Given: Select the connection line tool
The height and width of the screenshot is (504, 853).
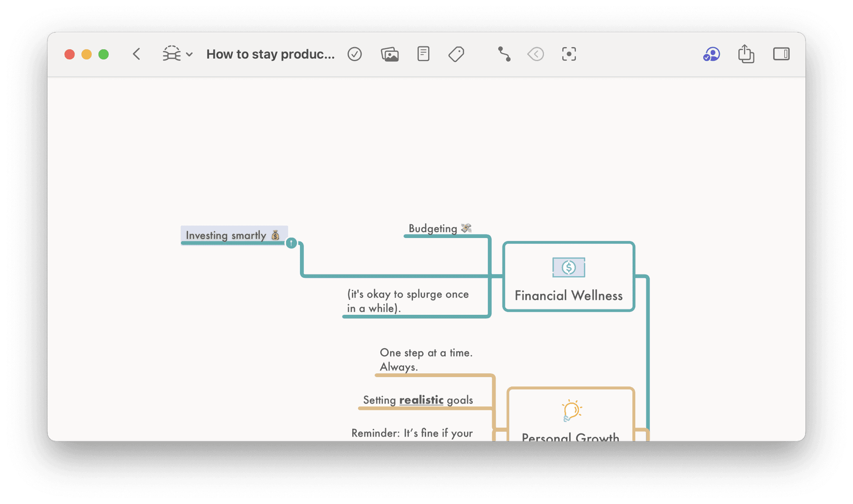Looking at the screenshot, I should (x=504, y=54).
